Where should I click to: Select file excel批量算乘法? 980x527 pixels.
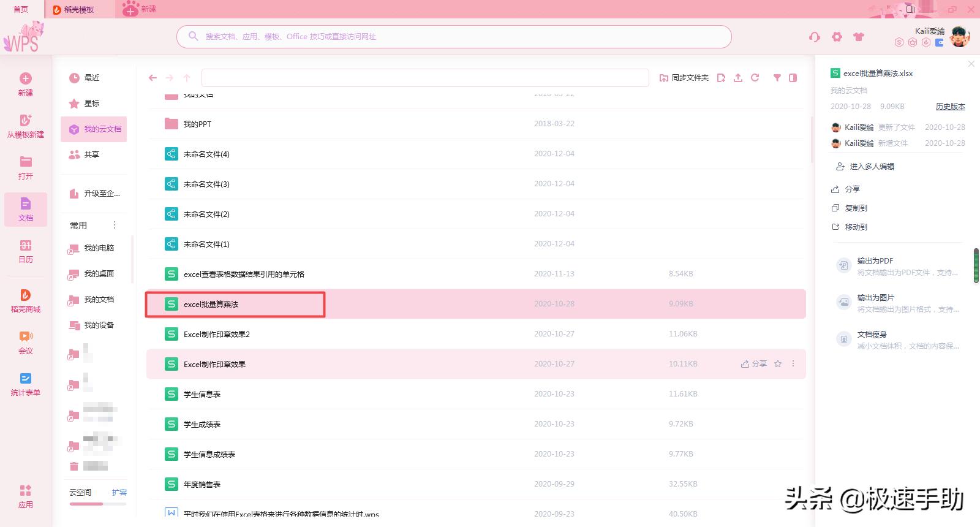click(475, 304)
